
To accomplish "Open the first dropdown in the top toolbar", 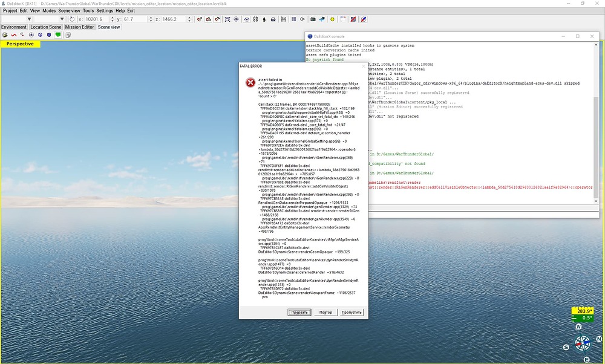I will click(x=25, y=19).
